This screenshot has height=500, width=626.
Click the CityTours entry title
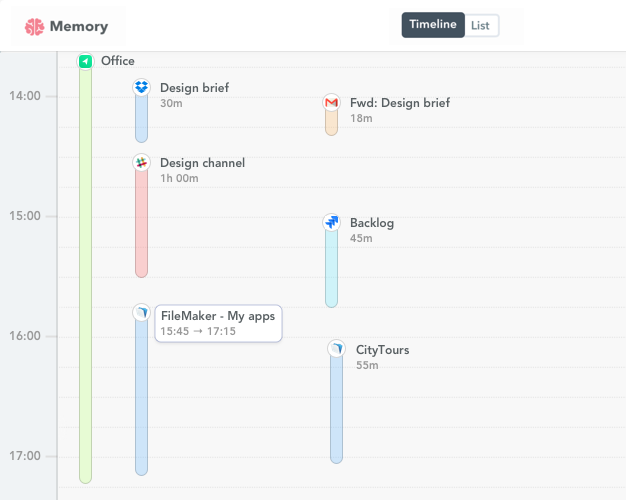click(x=382, y=350)
